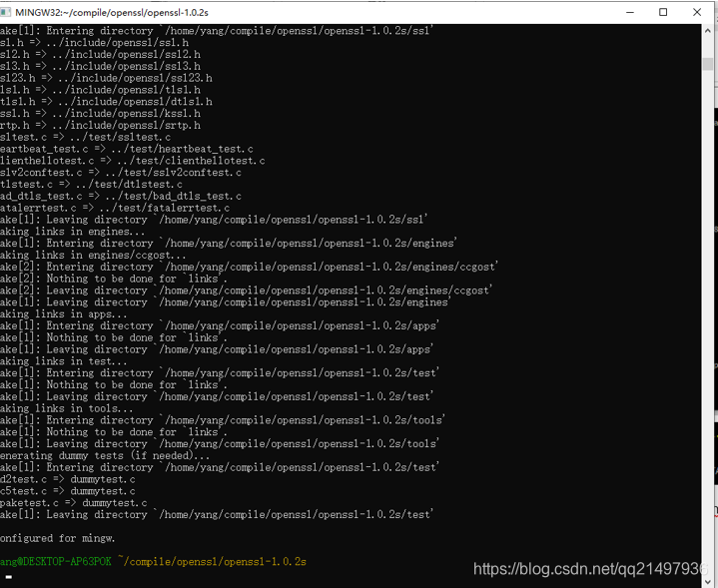Click the line 'aking links in engines/ccgost...'
Image resolution: width=718 pixels, height=588 pixels.
(x=93, y=256)
